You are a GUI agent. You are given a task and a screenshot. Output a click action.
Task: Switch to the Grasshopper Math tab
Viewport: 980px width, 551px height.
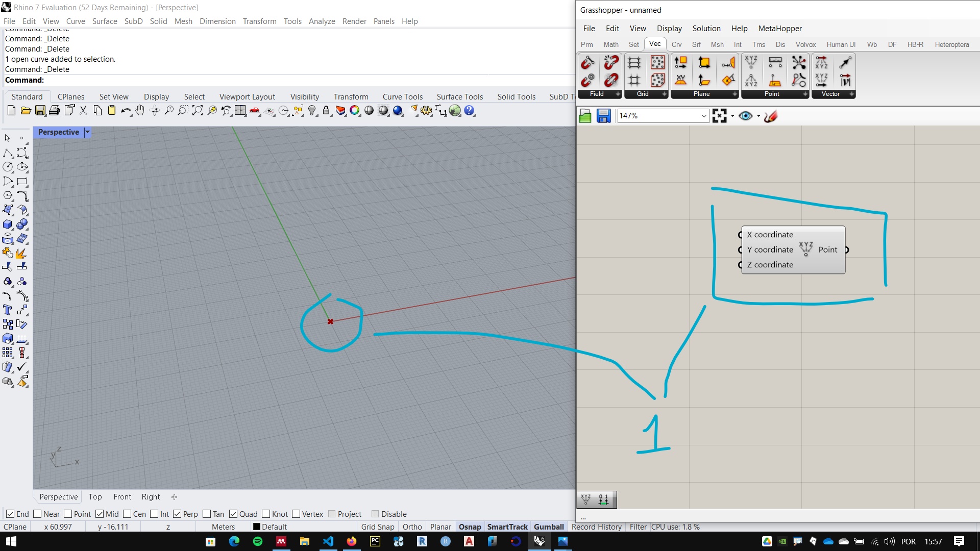click(x=611, y=44)
